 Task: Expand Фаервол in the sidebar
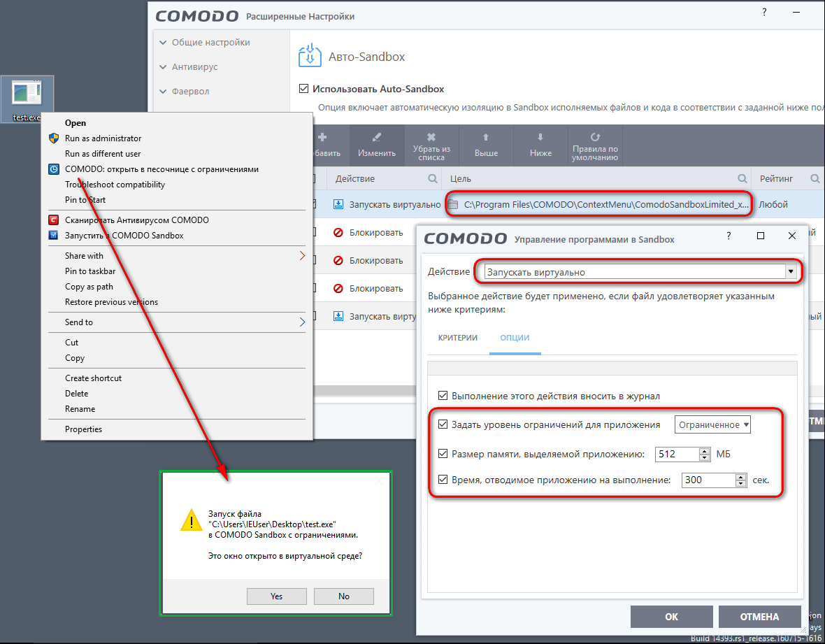click(x=184, y=91)
